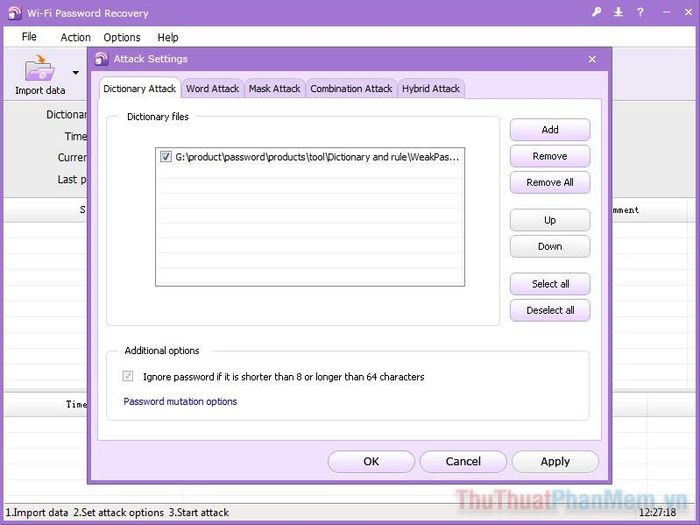This screenshot has width=700, height=525.
Task: Click the Apply button
Action: [x=555, y=461]
